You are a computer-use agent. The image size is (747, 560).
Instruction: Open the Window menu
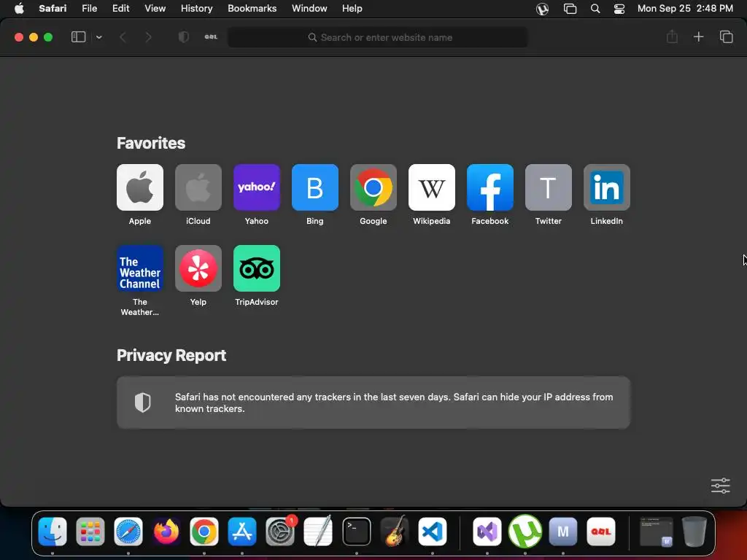[309, 8]
